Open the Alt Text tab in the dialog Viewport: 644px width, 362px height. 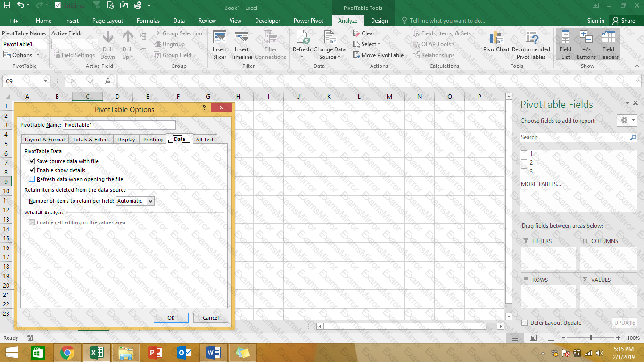click(x=205, y=140)
